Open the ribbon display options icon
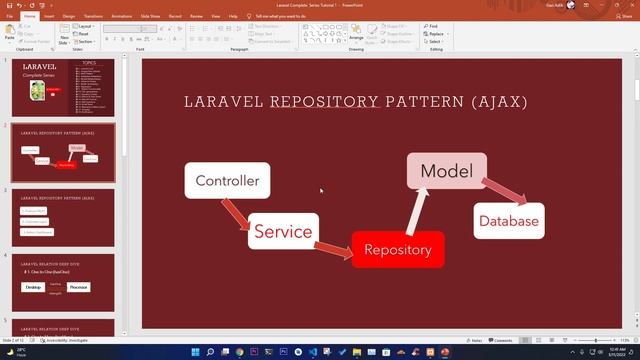Viewport: 640px width, 360px height. (x=586, y=5)
